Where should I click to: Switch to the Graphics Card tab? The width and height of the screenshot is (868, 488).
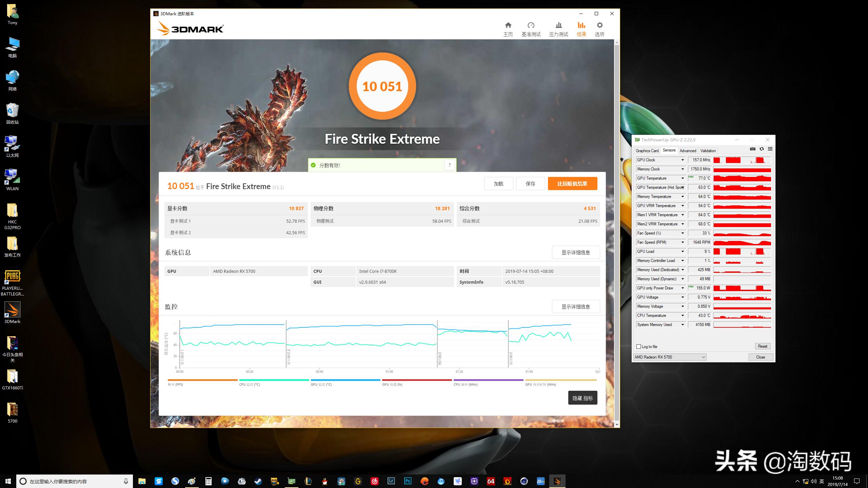point(647,151)
